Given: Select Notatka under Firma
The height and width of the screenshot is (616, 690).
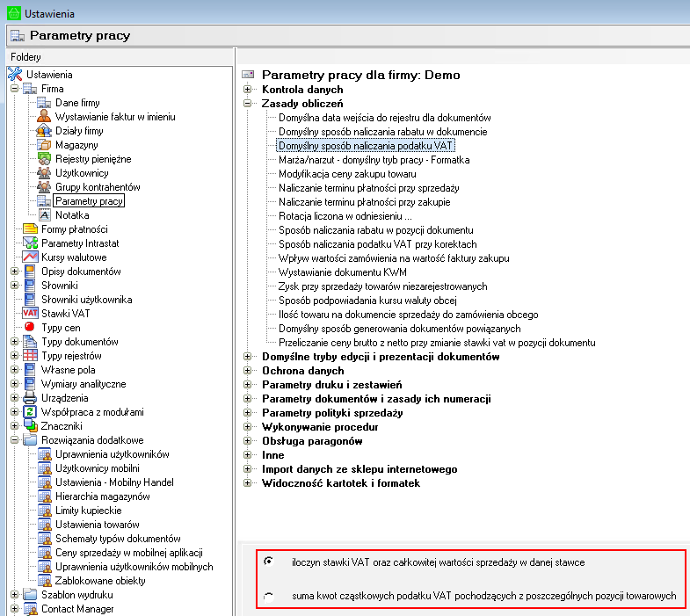Looking at the screenshot, I should [x=72, y=215].
